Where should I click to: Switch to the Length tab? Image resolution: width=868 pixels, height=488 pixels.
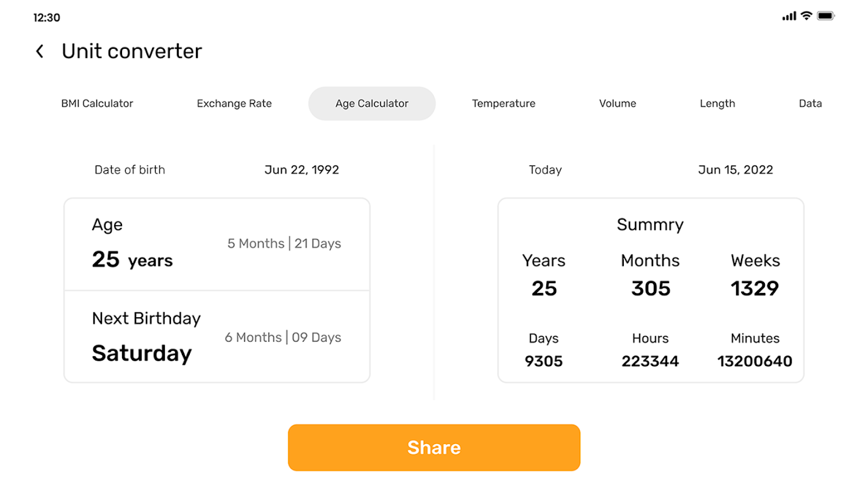point(717,104)
